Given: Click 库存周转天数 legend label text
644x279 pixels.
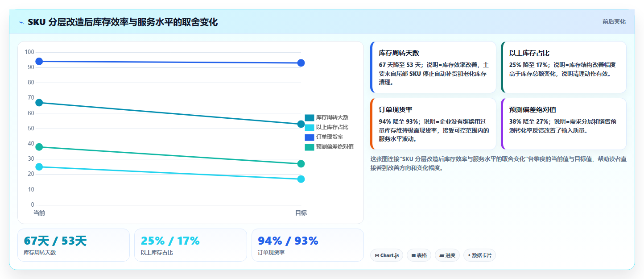Looking at the screenshot, I should tap(332, 117).
